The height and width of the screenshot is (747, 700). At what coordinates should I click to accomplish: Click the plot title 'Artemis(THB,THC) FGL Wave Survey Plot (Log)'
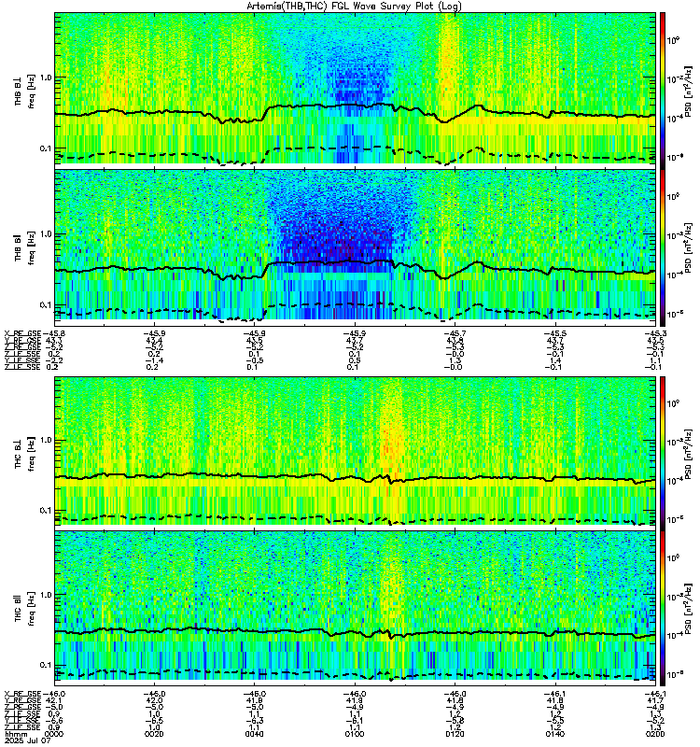tap(354, 7)
